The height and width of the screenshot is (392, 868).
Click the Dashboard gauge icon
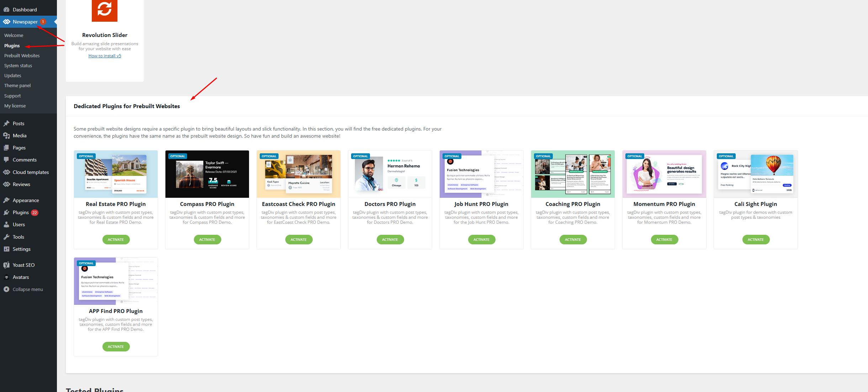(6, 10)
